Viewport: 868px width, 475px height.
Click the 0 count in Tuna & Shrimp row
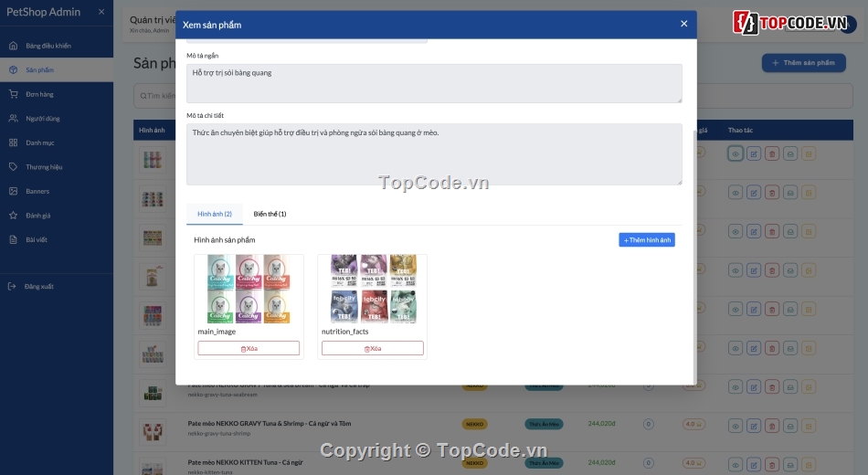tap(648, 424)
